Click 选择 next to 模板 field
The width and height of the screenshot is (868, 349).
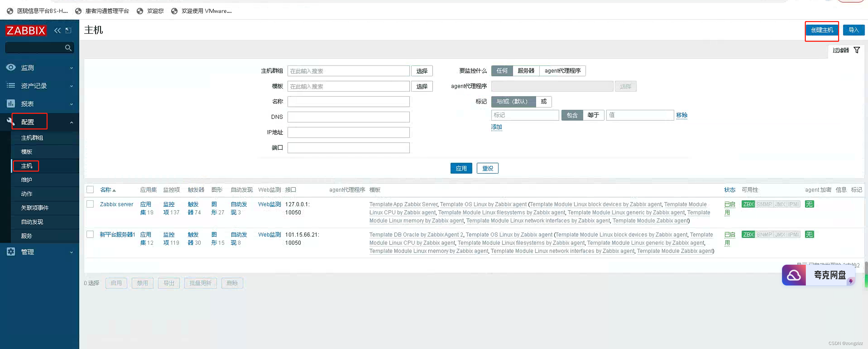tap(422, 86)
